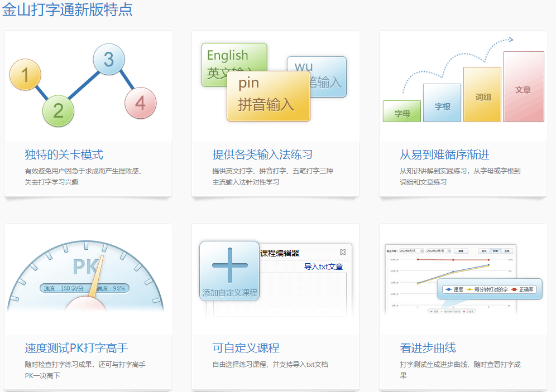Click the chart legend 速度 entry
The image size is (556, 392).
[454, 289]
